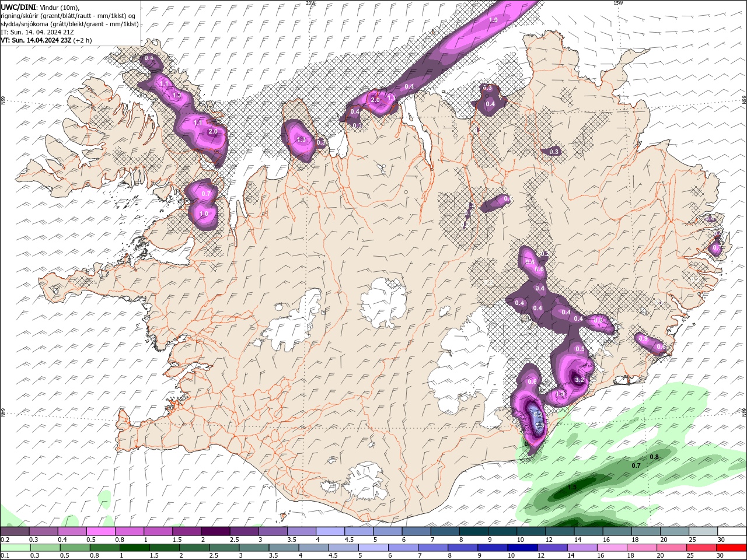
Task: Click the 'slydda/snjókoma' description line
Action: point(69,24)
